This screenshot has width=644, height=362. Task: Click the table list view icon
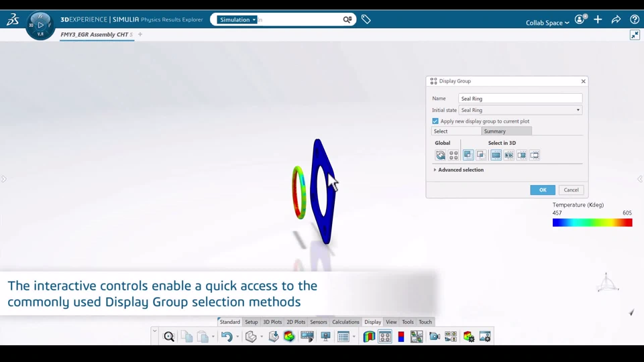click(343, 337)
